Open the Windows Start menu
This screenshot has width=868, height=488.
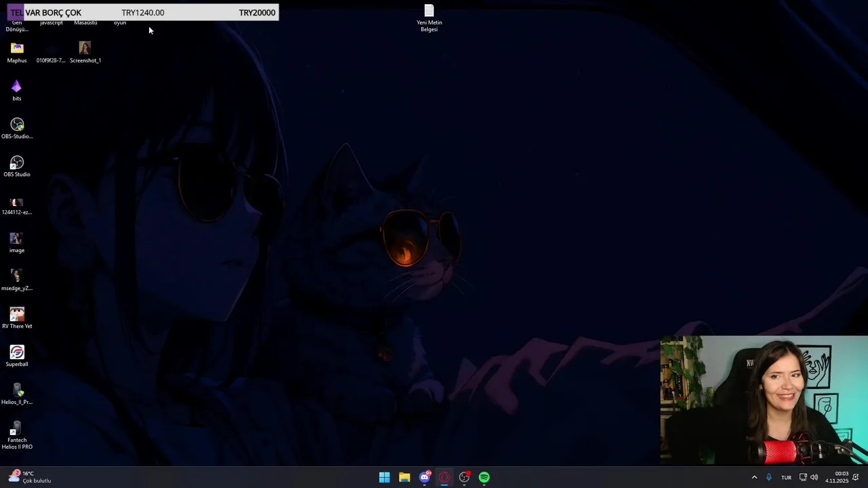384,477
